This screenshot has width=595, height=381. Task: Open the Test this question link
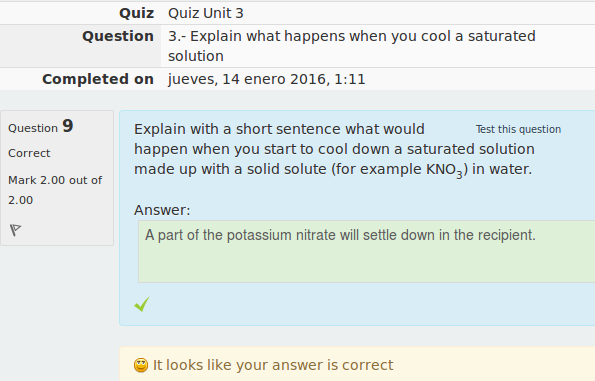point(518,129)
